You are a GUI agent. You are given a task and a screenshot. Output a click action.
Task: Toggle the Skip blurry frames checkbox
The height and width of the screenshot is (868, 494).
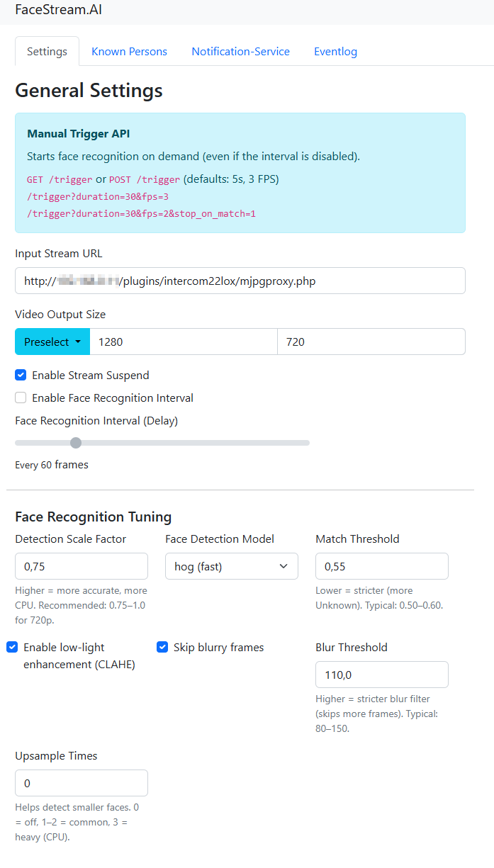162,647
